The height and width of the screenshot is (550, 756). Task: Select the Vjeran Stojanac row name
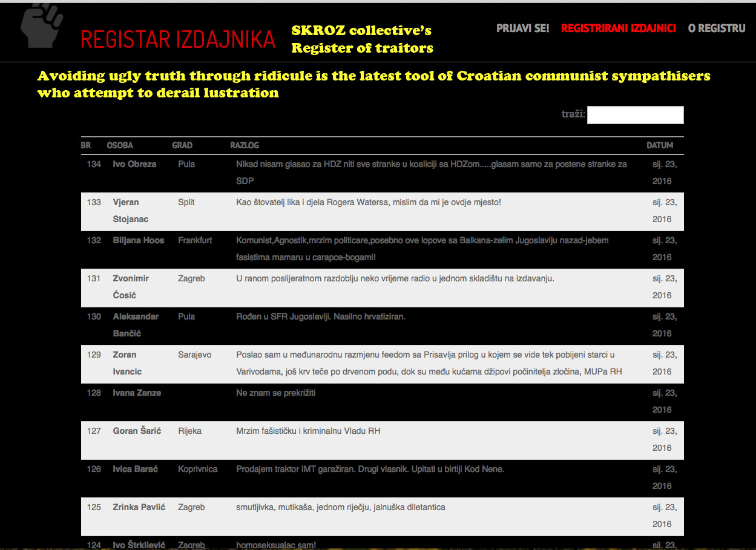click(130, 211)
